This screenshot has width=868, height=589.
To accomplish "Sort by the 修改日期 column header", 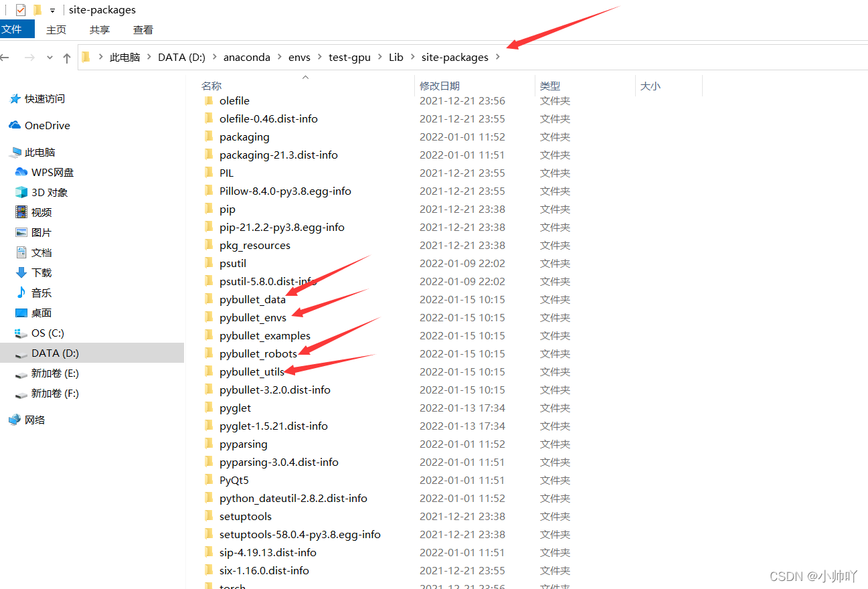I will [440, 86].
